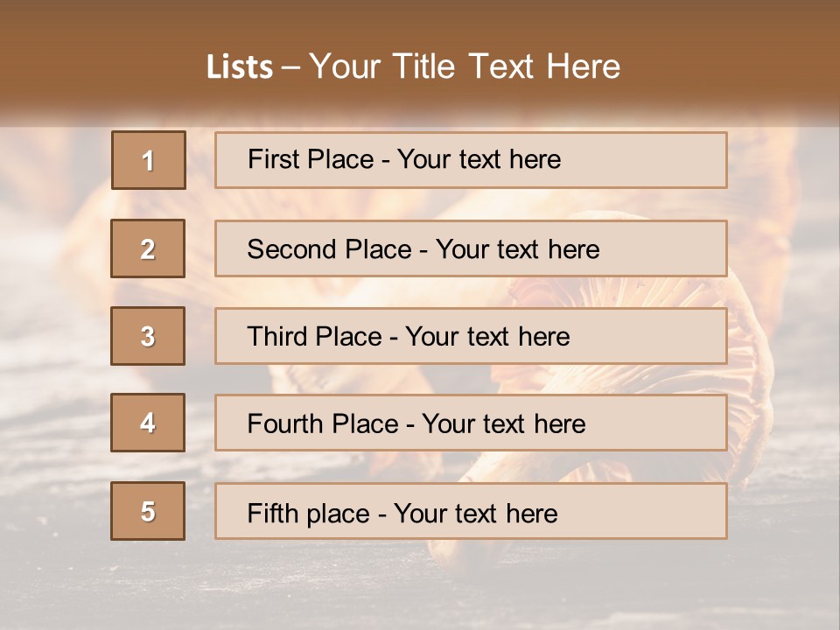This screenshot has height=630, width=840.
Task: Click 'Your Title Text Here' in title
Action: coord(465,66)
